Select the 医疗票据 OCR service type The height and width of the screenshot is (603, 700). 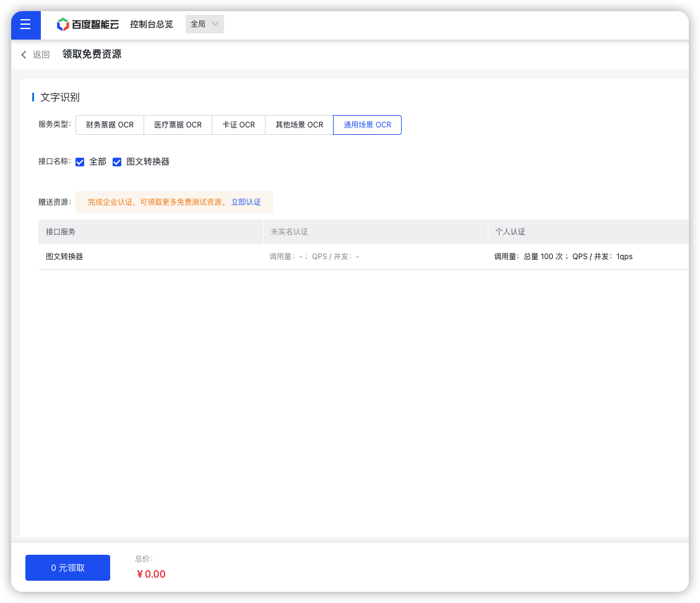point(178,125)
